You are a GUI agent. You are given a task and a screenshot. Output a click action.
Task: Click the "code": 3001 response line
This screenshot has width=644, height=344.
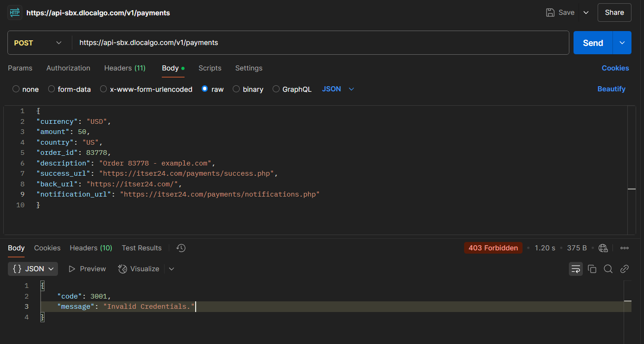(x=84, y=296)
